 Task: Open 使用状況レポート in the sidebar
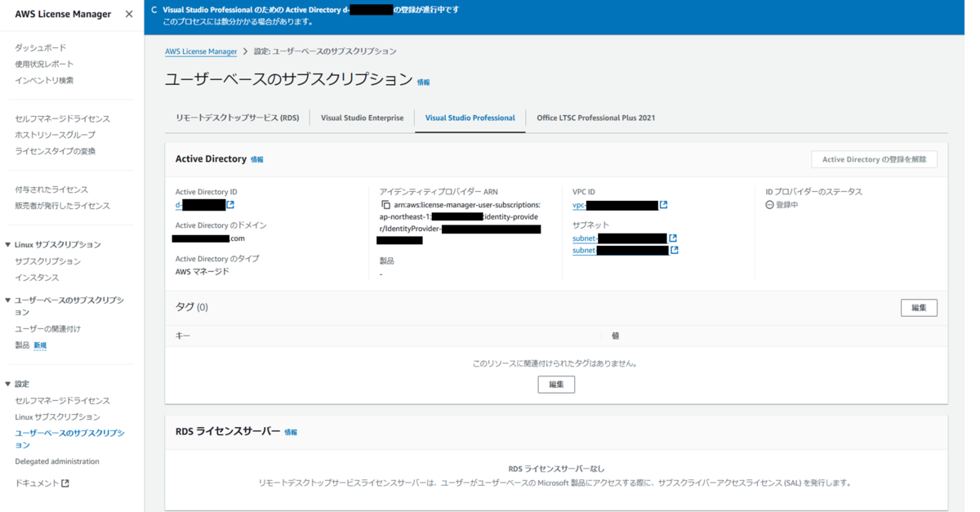(x=44, y=64)
